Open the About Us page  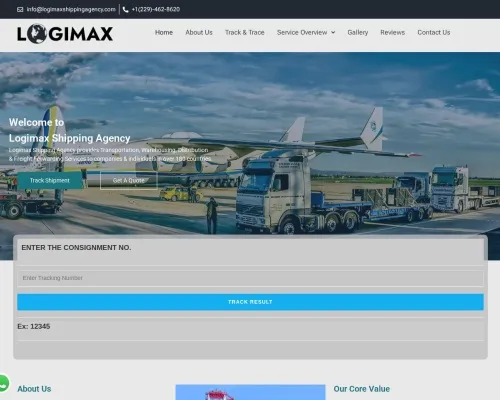[x=199, y=32]
